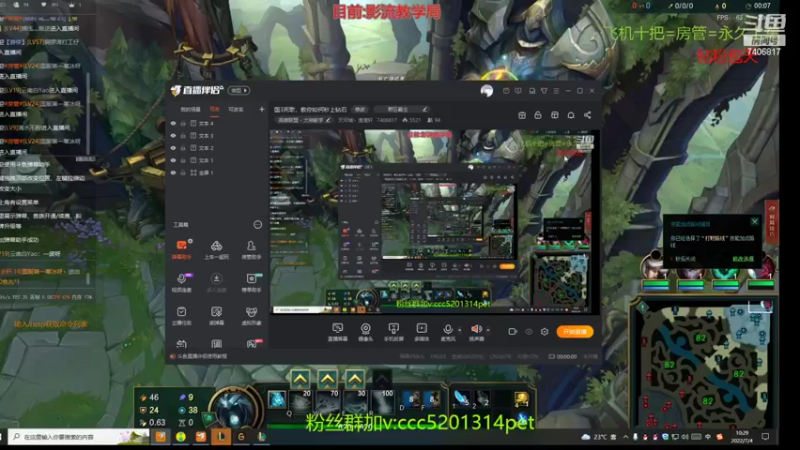Click the mode pill next to the app logo
The height and width of the screenshot is (450, 800).
pos(238,90)
